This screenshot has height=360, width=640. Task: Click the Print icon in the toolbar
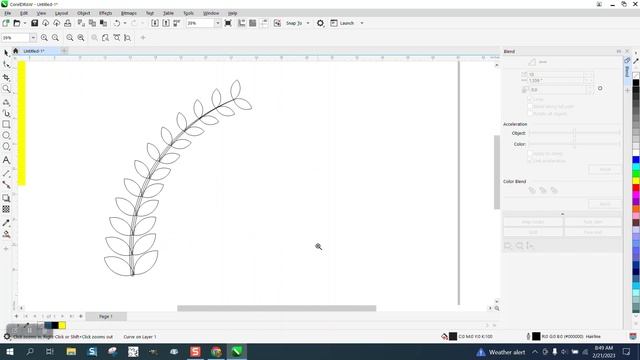point(68,23)
